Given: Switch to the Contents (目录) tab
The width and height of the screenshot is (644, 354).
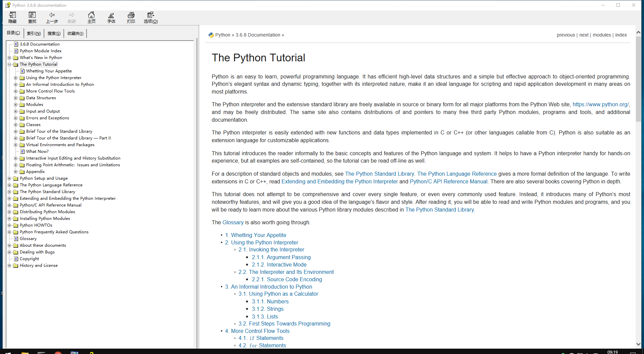Looking at the screenshot, I should (13, 33).
